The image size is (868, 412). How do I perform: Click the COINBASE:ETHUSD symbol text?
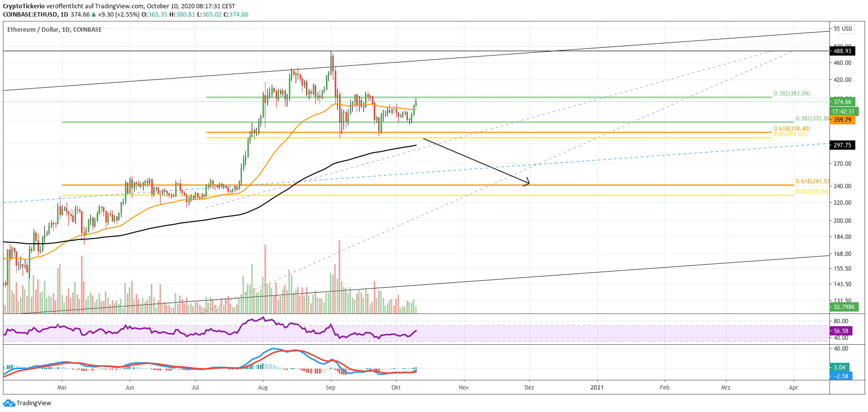click(x=30, y=15)
